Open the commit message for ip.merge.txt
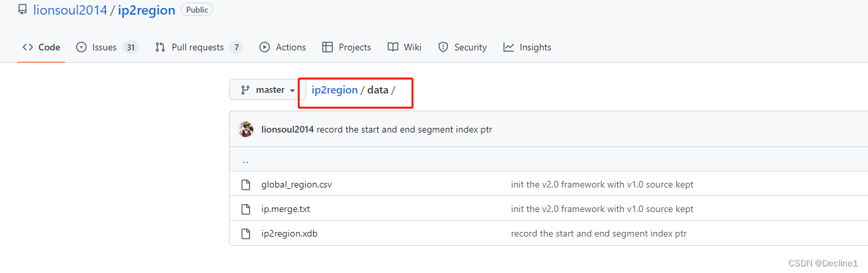Screen dimensions: 868x273 pos(602,209)
